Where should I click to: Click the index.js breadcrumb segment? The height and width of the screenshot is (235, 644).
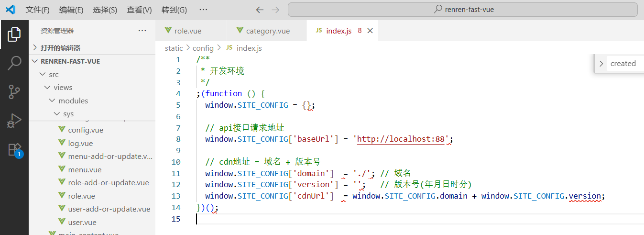tap(249, 48)
